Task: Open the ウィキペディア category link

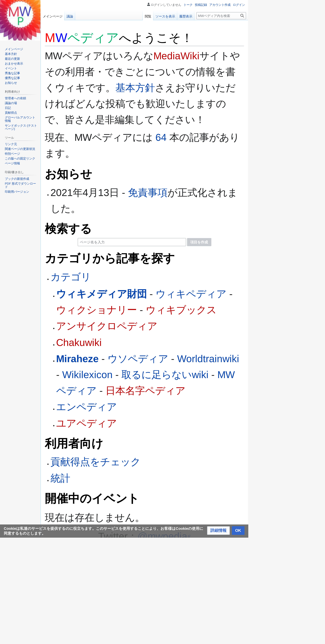Action: pyautogui.click(x=191, y=294)
